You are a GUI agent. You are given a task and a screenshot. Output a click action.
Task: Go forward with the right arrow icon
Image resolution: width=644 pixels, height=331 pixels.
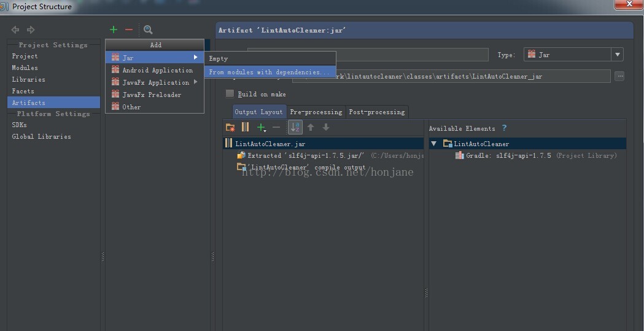coord(31,29)
